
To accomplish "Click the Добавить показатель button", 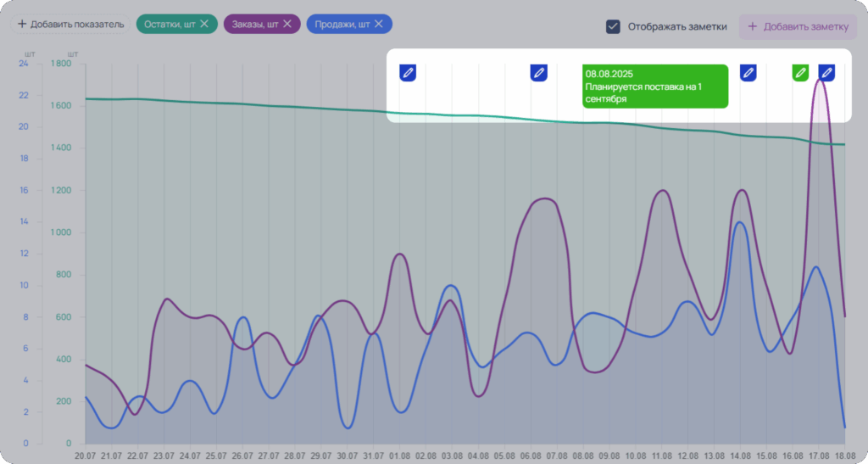I will [x=70, y=24].
